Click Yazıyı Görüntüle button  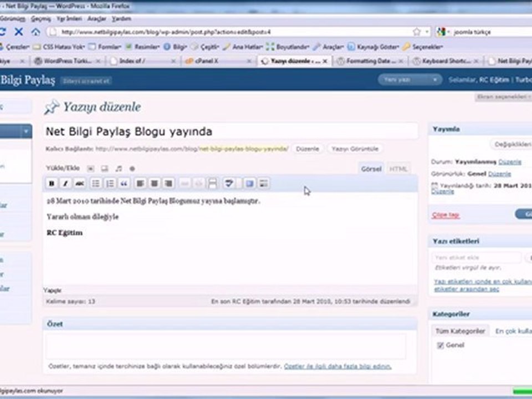pyautogui.click(x=355, y=149)
